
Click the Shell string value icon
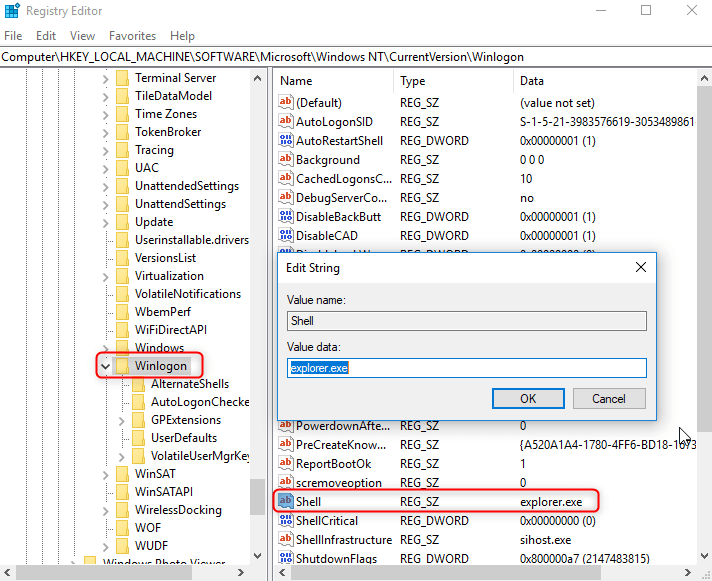(x=286, y=501)
